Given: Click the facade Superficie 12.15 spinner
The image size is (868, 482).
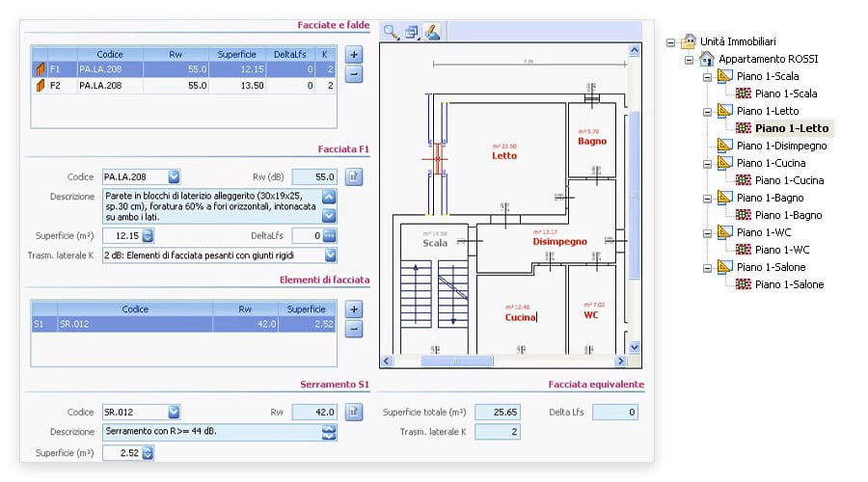Looking at the screenshot, I should click(148, 236).
